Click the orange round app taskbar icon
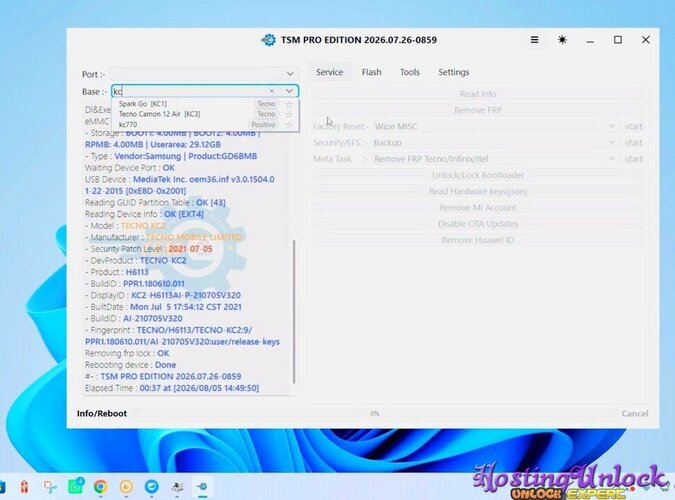 126,487
